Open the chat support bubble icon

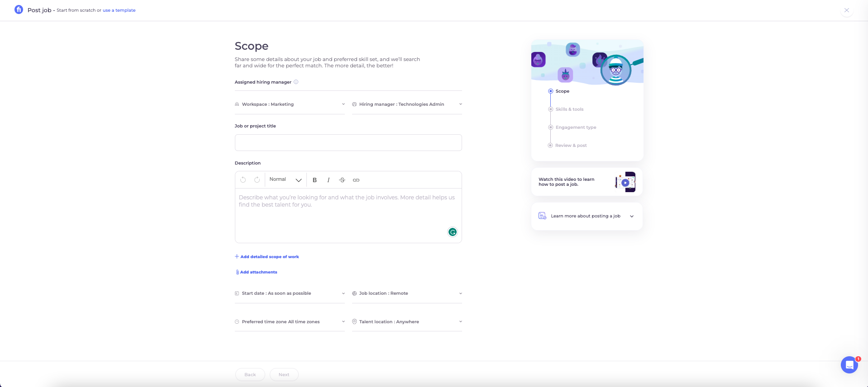tap(849, 364)
